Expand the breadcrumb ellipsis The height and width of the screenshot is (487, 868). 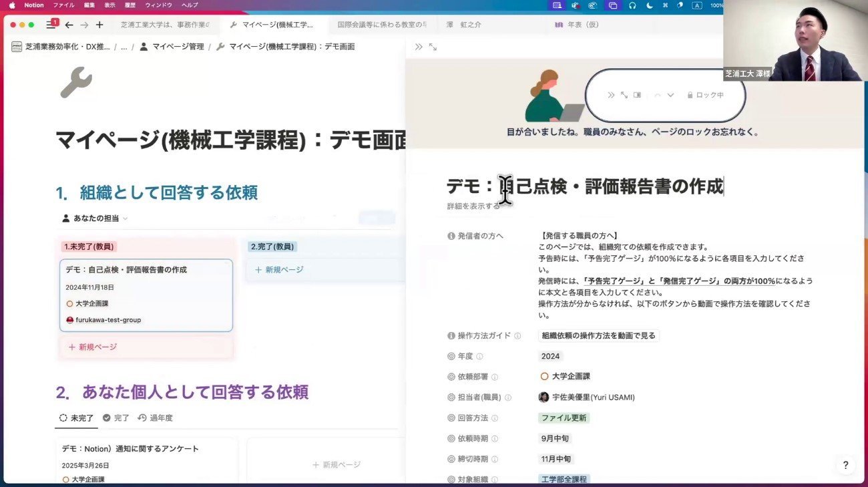[x=124, y=47]
